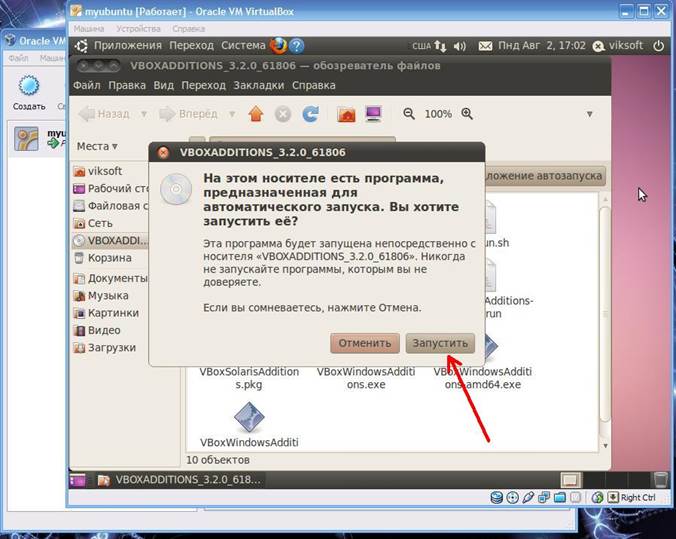This screenshot has height=539, width=676.
Task: Open the Закладки menu
Action: tap(259, 85)
